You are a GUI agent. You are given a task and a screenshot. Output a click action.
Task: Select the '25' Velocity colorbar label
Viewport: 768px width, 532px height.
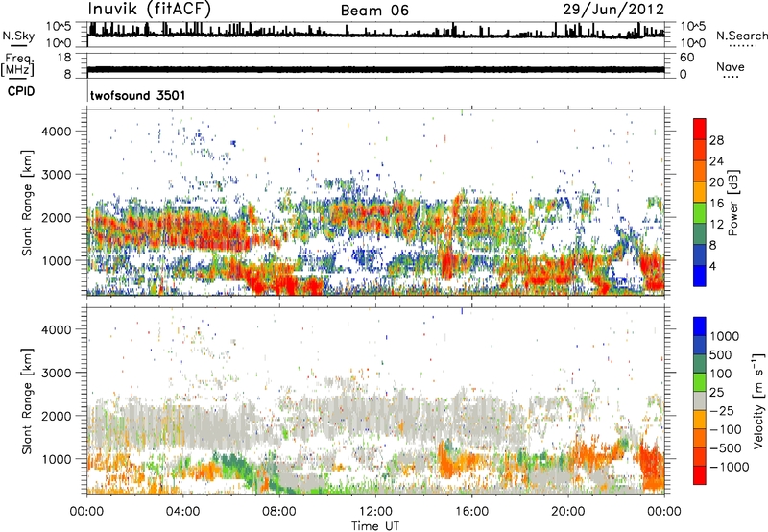(x=717, y=393)
